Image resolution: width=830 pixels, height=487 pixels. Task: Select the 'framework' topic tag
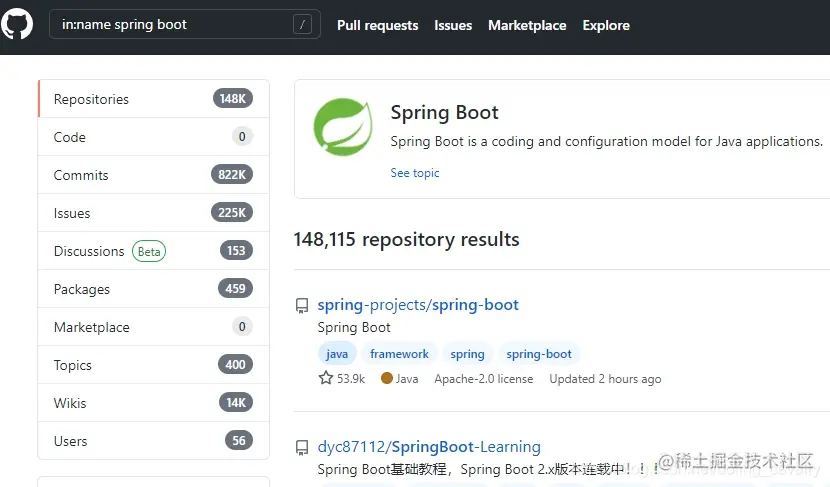pos(399,354)
